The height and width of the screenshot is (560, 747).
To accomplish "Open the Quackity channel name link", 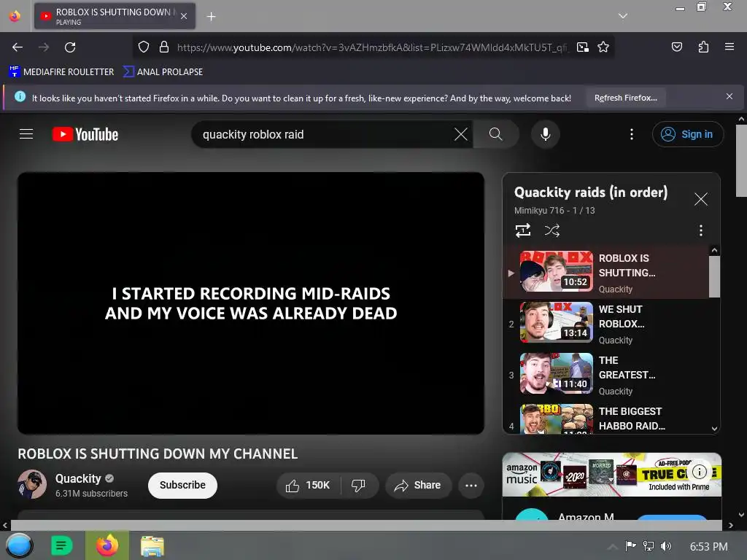I will point(78,478).
